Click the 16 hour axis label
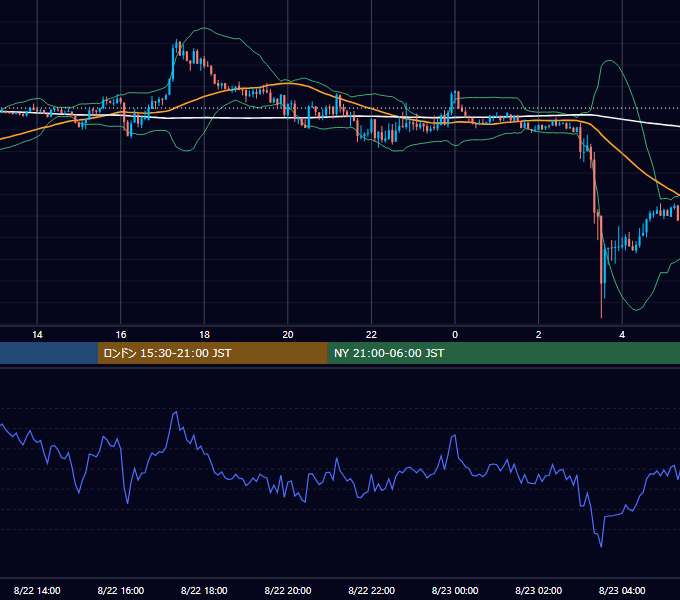 [121, 335]
